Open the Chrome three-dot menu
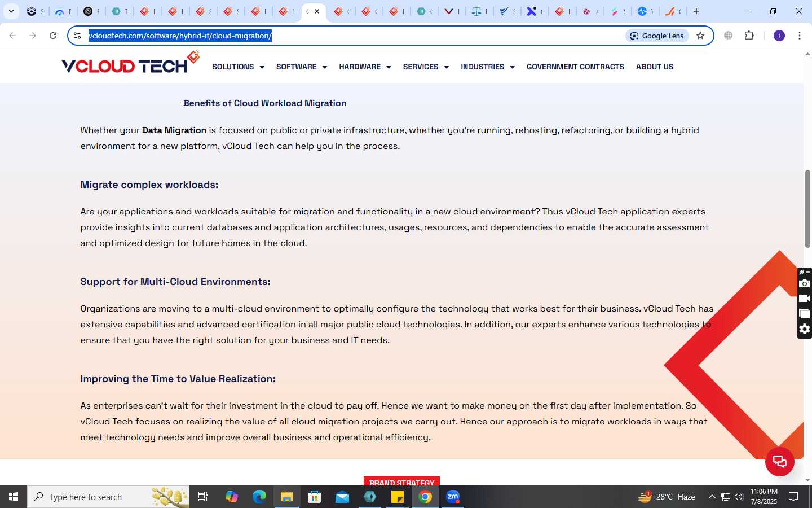The image size is (812, 508). [800, 36]
